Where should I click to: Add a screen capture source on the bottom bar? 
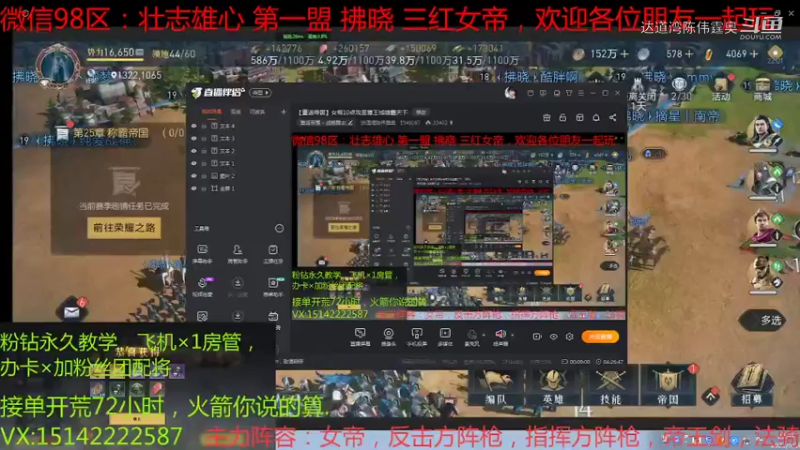[360, 337]
